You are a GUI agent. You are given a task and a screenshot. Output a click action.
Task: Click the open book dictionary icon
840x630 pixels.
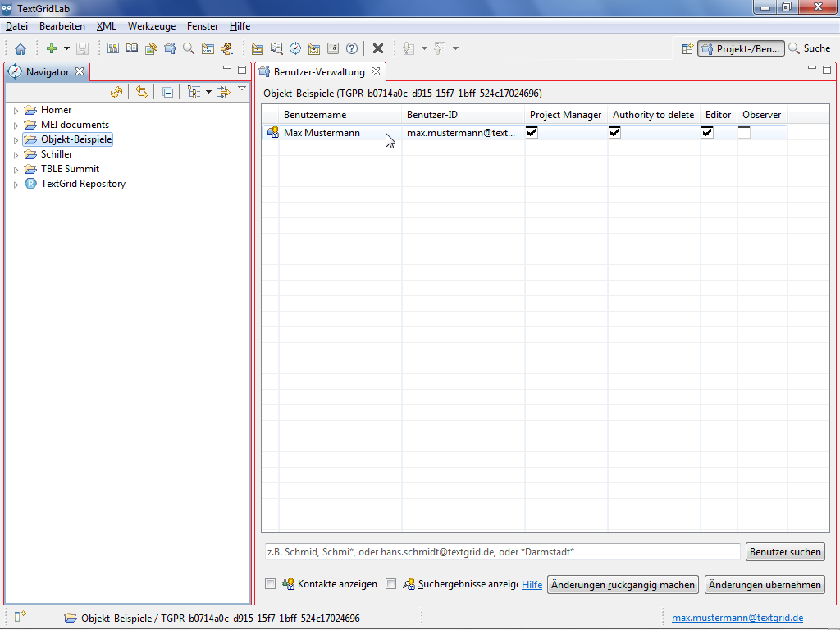132,49
